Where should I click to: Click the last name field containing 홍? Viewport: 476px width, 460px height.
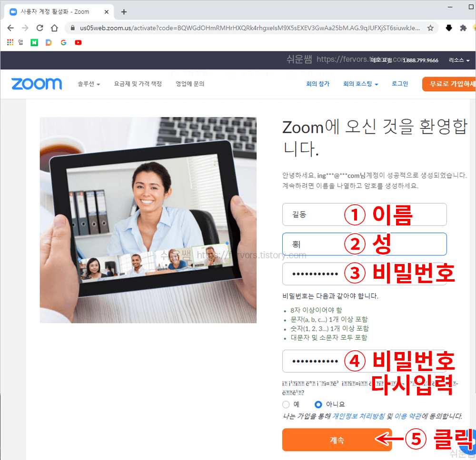[364, 244]
